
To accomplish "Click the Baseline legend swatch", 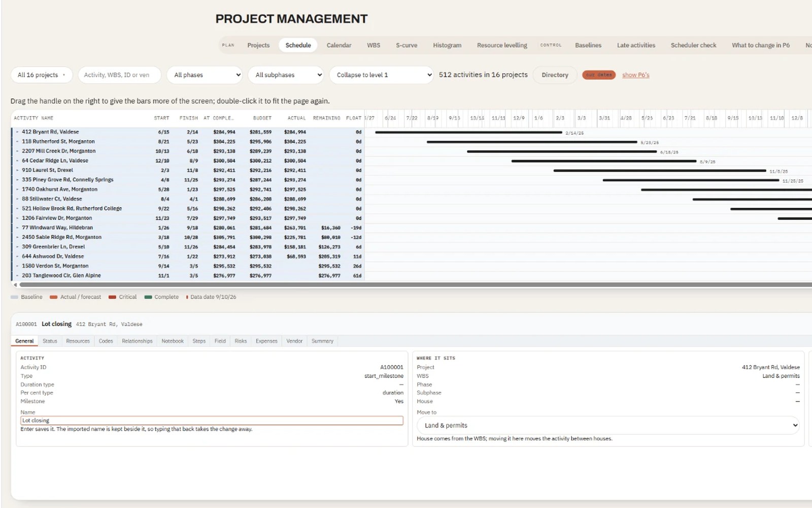I will coord(14,297).
